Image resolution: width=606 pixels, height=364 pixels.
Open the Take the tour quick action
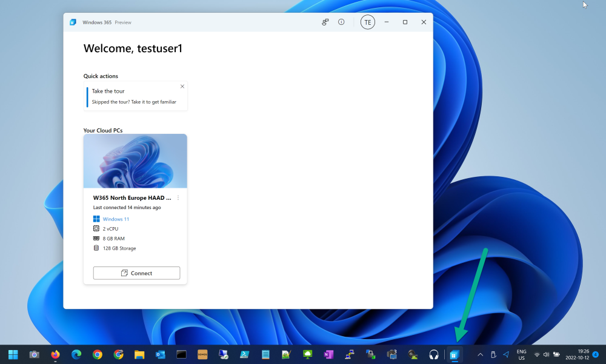136,96
